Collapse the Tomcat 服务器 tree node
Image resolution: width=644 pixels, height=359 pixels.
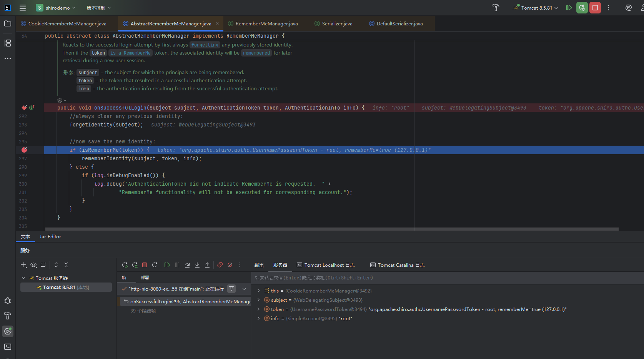coord(23,278)
